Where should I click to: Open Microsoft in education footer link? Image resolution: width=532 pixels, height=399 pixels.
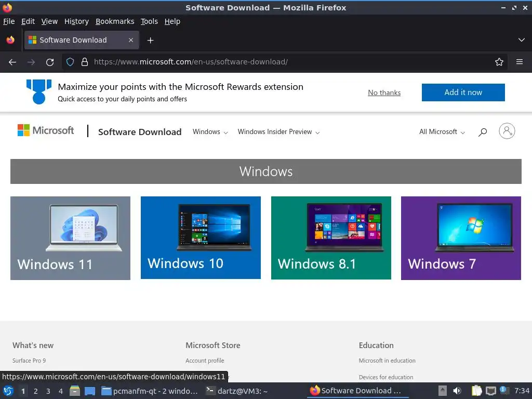[x=387, y=361]
